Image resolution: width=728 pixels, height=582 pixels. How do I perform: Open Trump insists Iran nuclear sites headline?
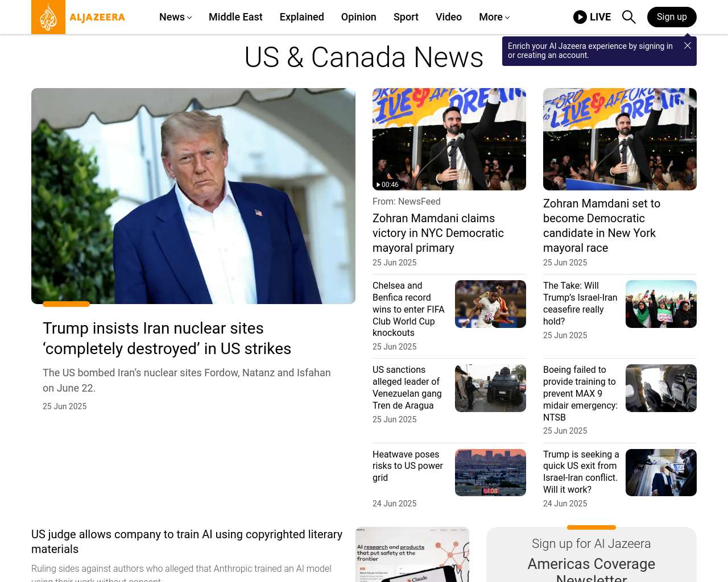point(167,338)
